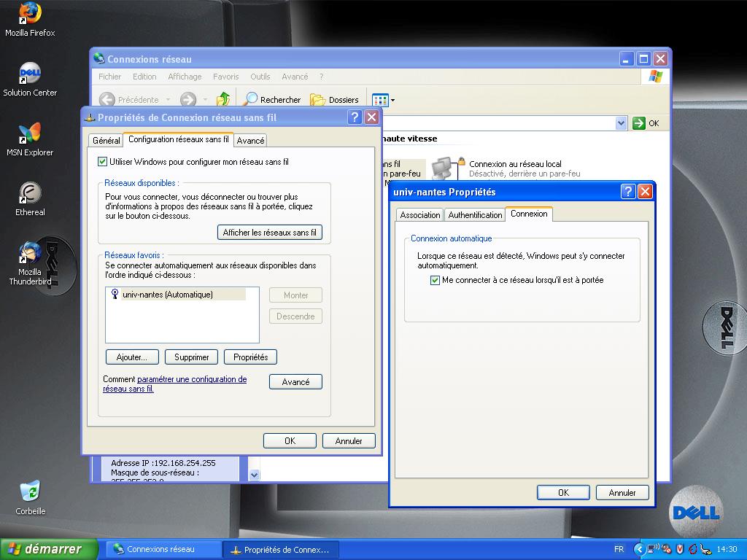The width and height of the screenshot is (747, 560).
Task: Open the Ethereal desktop shortcut
Action: (x=30, y=194)
